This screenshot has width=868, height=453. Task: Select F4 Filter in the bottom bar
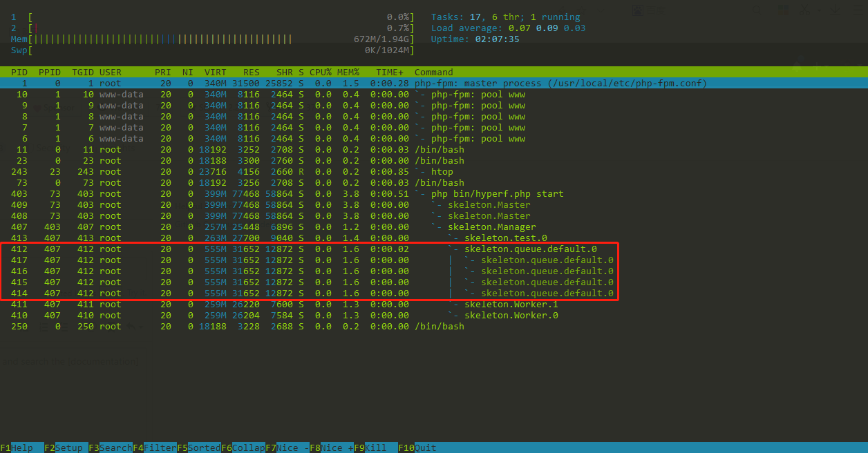coord(155,447)
